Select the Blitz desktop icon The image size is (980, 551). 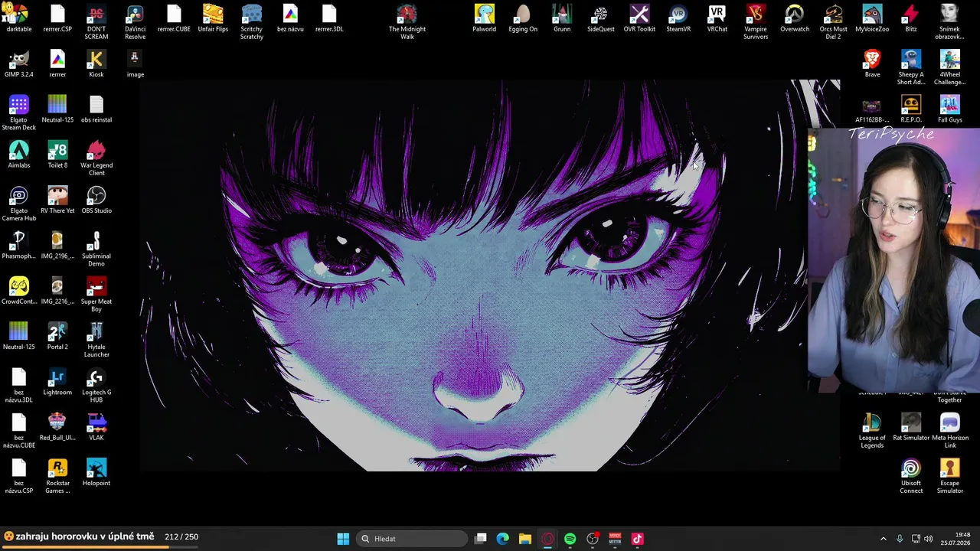point(911,19)
